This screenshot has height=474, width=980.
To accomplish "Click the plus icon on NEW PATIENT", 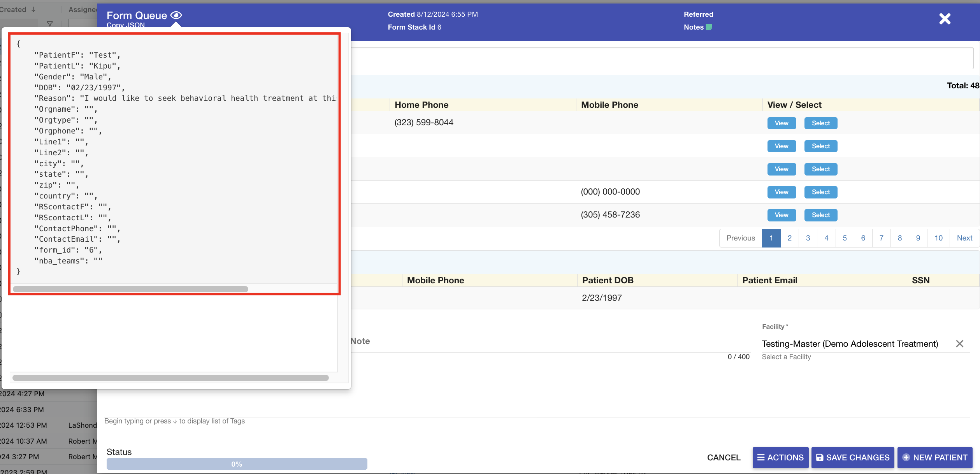I will (906, 458).
